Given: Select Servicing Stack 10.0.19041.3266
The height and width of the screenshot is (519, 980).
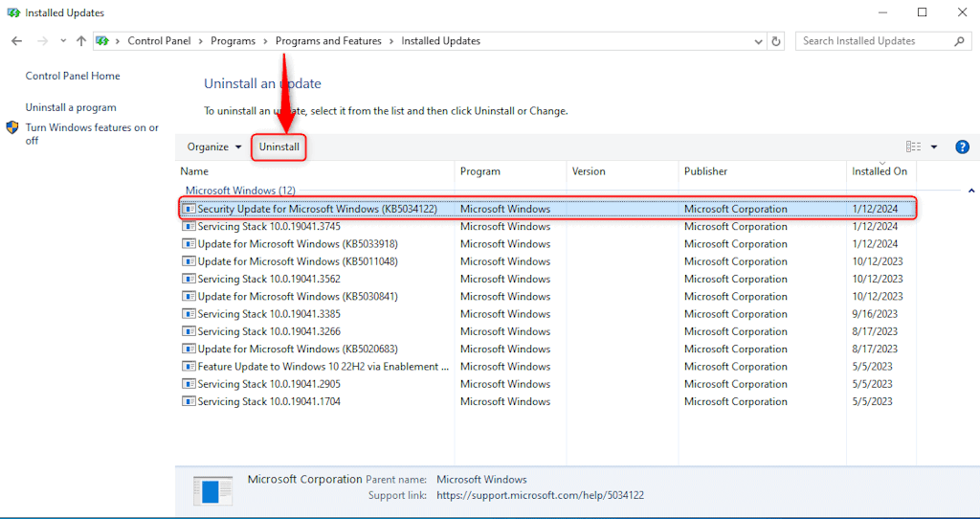Looking at the screenshot, I should [547, 331].
